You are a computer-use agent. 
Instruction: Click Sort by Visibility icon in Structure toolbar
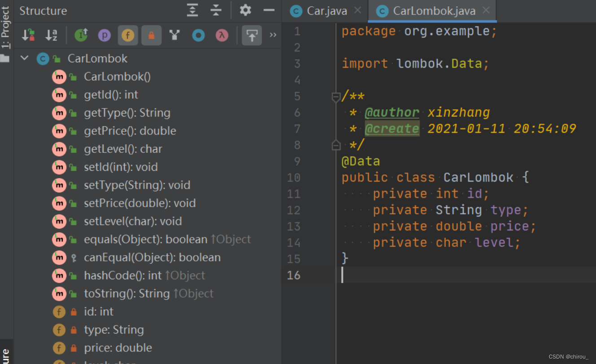pyautogui.click(x=28, y=35)
